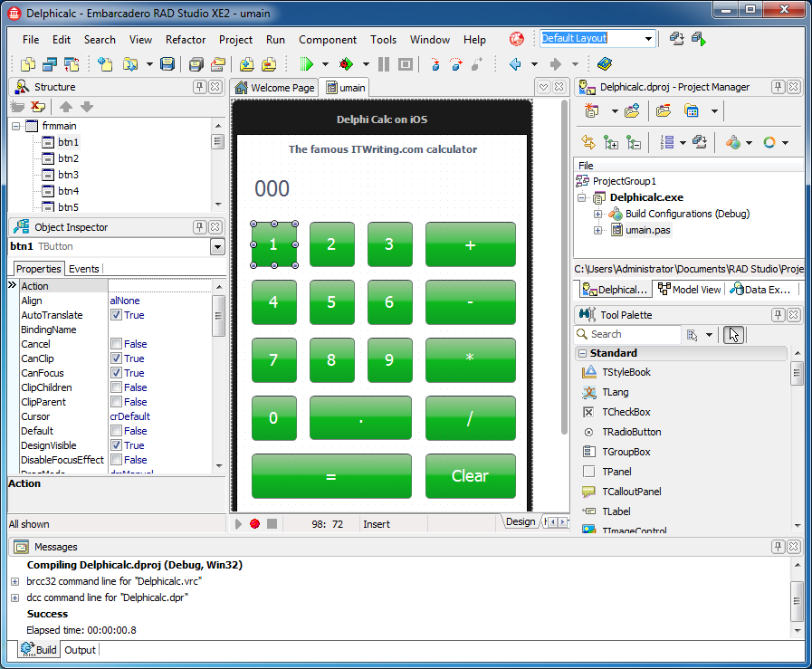This screenshot has height=669, width=812.
Task: Click Structure panel delete item icon
Action: coord(38,107)
